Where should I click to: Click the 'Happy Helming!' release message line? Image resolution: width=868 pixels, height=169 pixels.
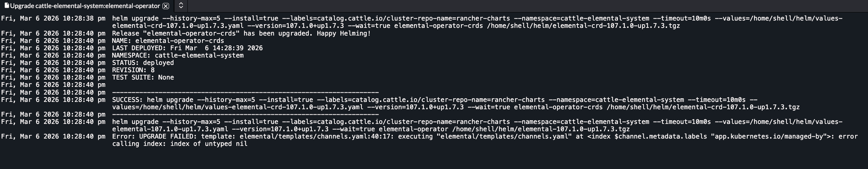(x=241, y=33)
